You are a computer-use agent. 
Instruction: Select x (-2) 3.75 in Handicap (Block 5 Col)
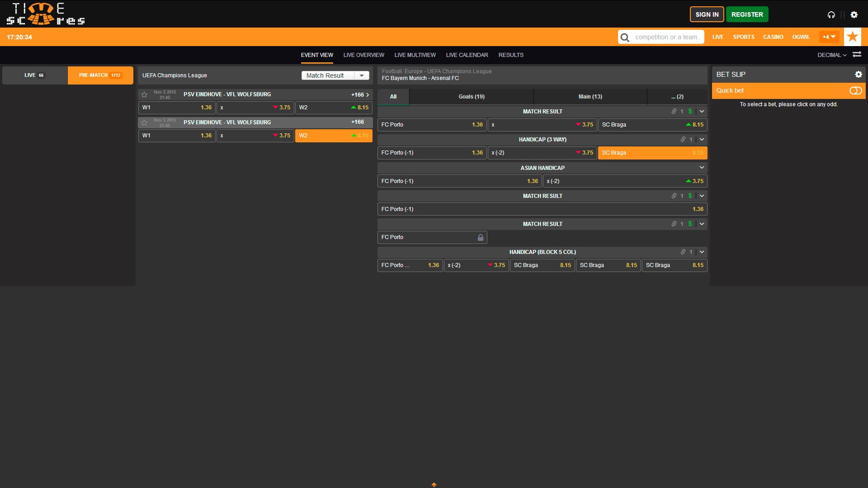(x=476, y=265)
